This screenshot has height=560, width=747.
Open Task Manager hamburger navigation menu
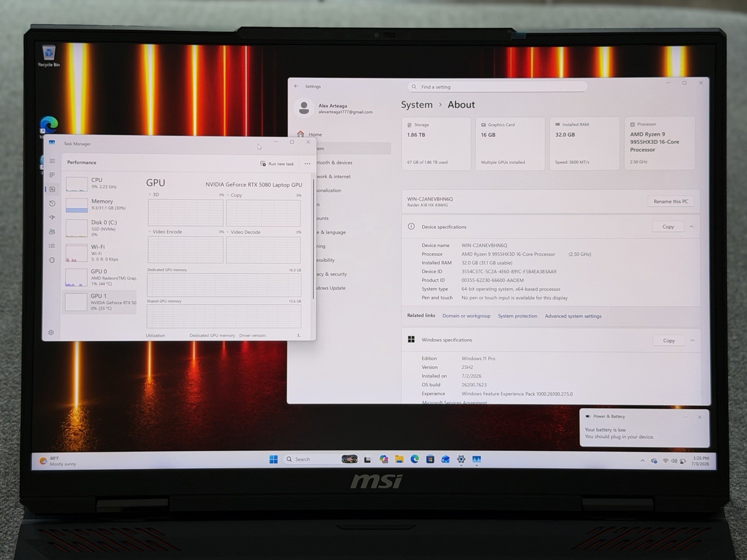tap(52, 161)
